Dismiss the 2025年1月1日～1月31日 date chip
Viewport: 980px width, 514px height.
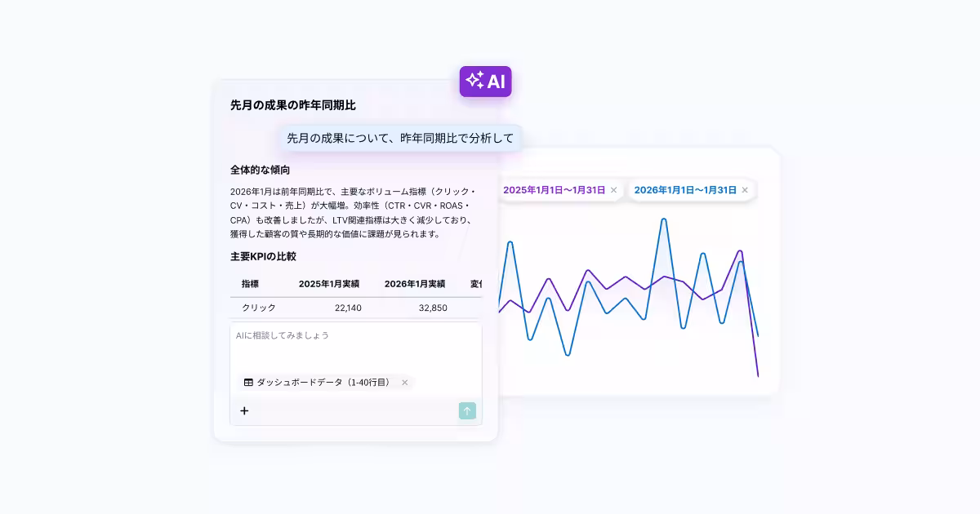[x=614, y=189]
